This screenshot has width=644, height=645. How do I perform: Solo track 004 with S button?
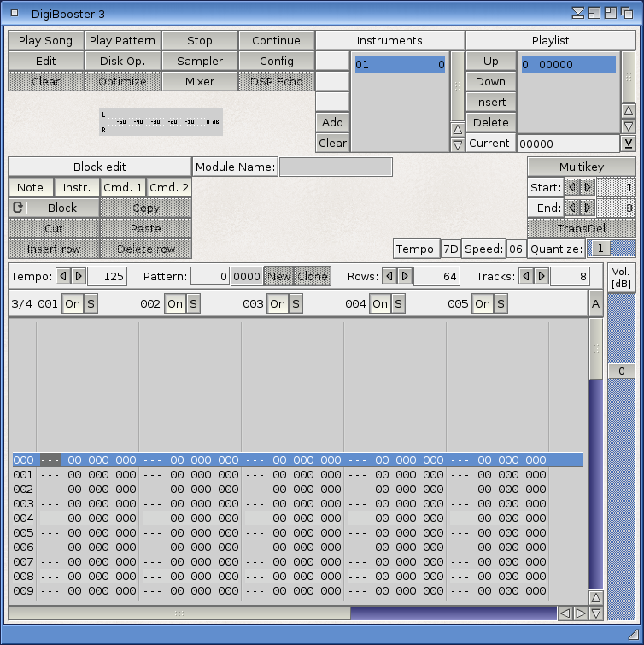tap(398, 303)
